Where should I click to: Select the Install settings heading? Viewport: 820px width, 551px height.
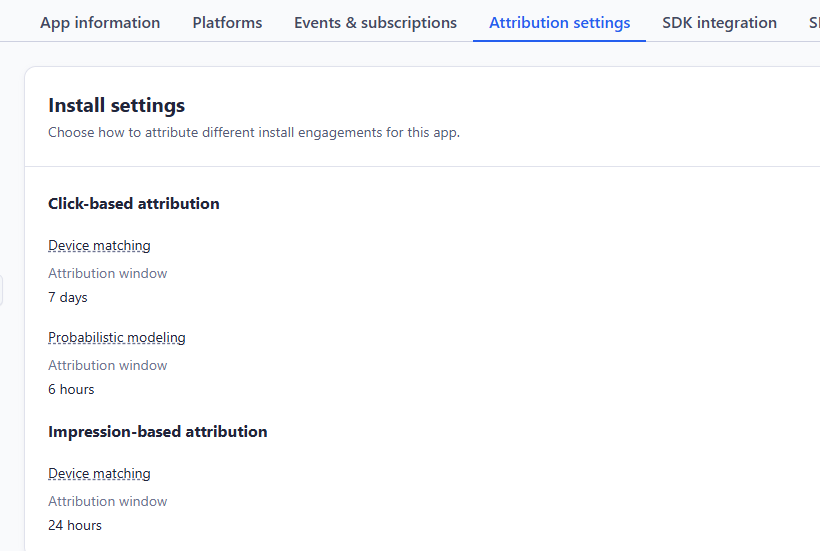tap(117, 105)
